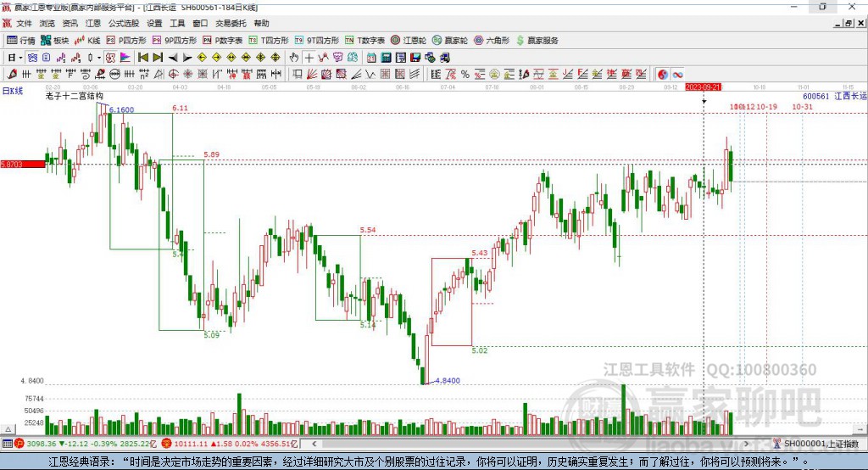This screenshot has width=868, height=470.
Task: Click the stock code 600561
Action: pos(816,97)
